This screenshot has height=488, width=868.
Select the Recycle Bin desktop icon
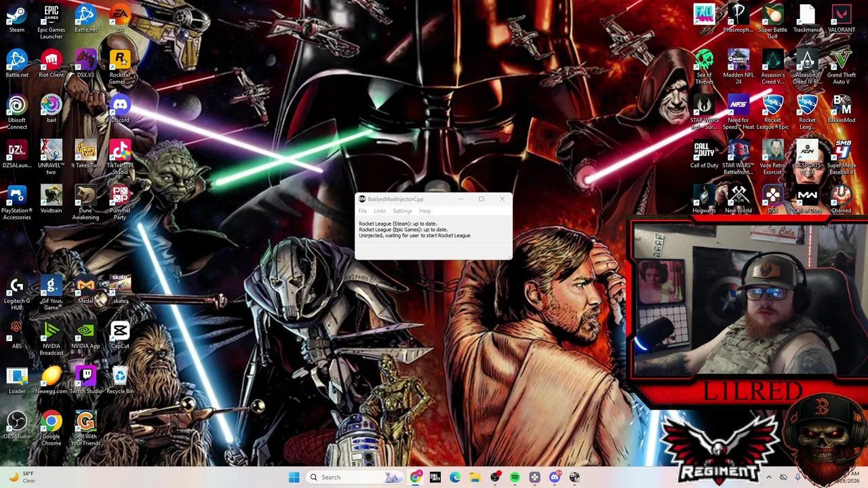click(x=120, y=380)
